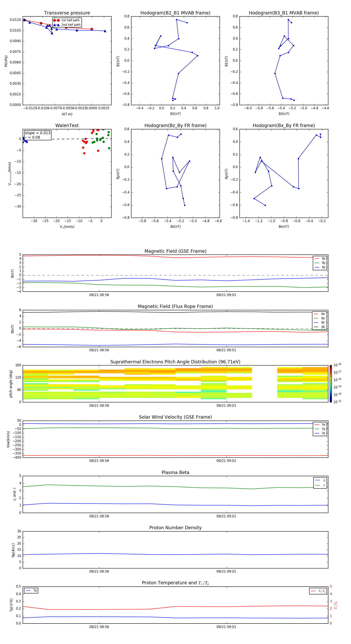
Task: Select the "Bz" entry in GSE magnetic field legend
Action: [320, 268]
